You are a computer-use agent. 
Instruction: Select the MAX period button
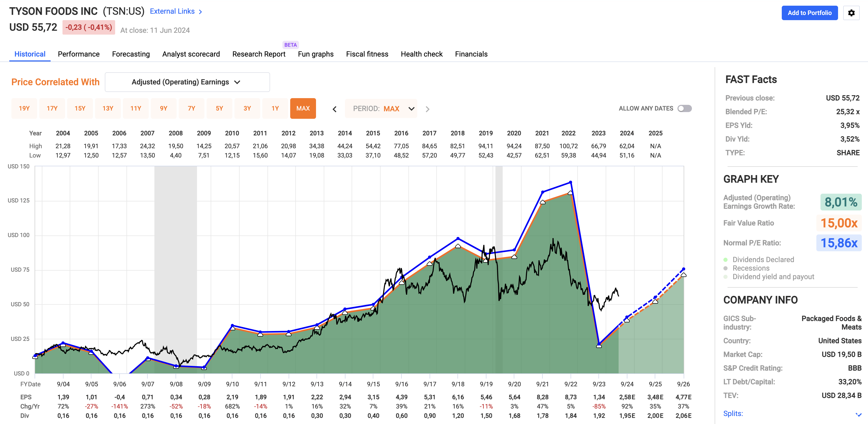303,108
